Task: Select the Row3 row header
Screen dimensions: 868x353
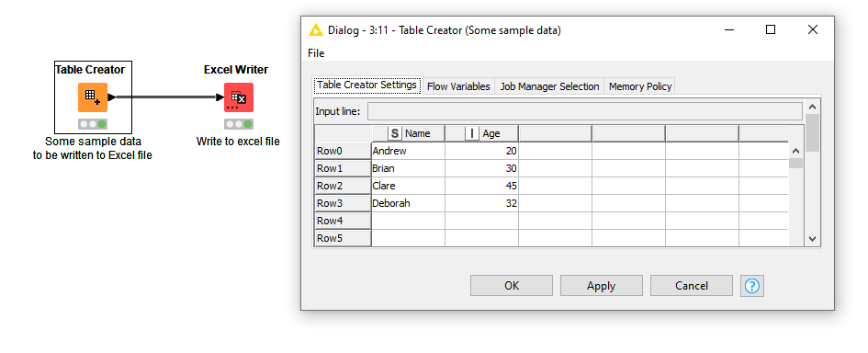Action: pos(344,203)
